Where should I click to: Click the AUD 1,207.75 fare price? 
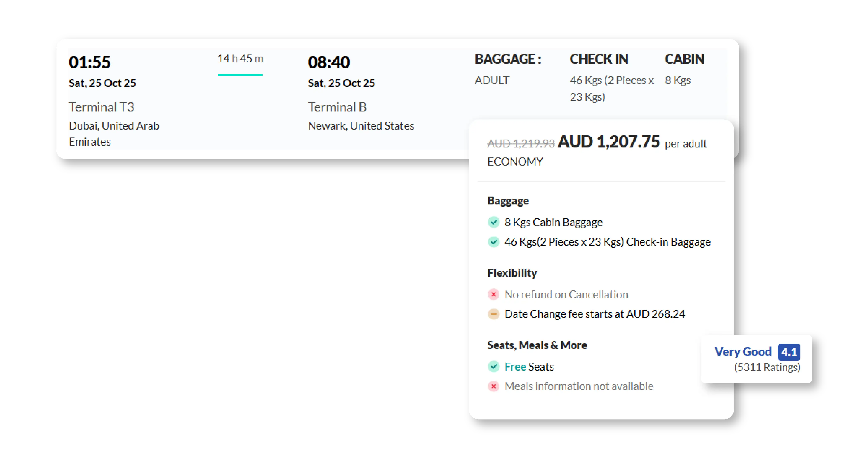point(609,142)
